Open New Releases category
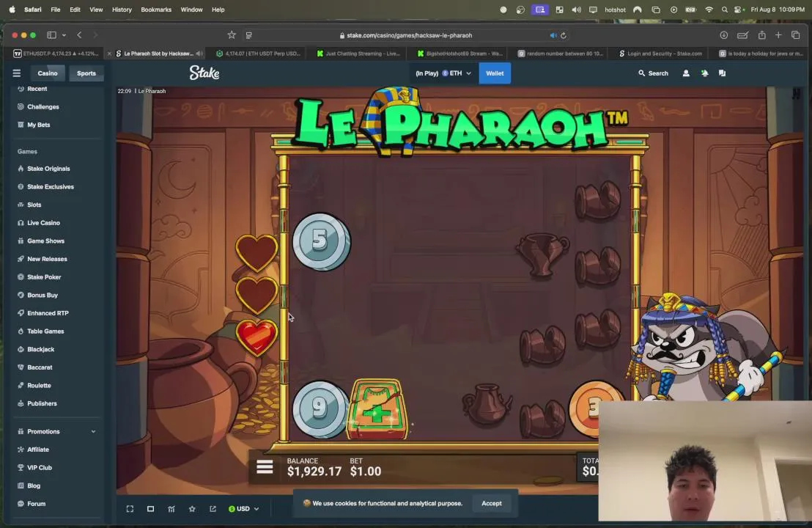Image resolution: width=812 pixels, height=528 pixels. click(47, 259)
